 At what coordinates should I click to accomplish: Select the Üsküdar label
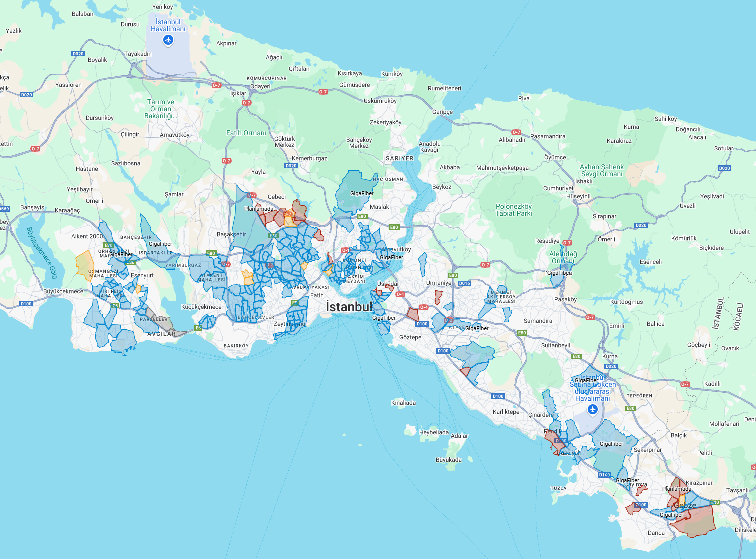388,284
